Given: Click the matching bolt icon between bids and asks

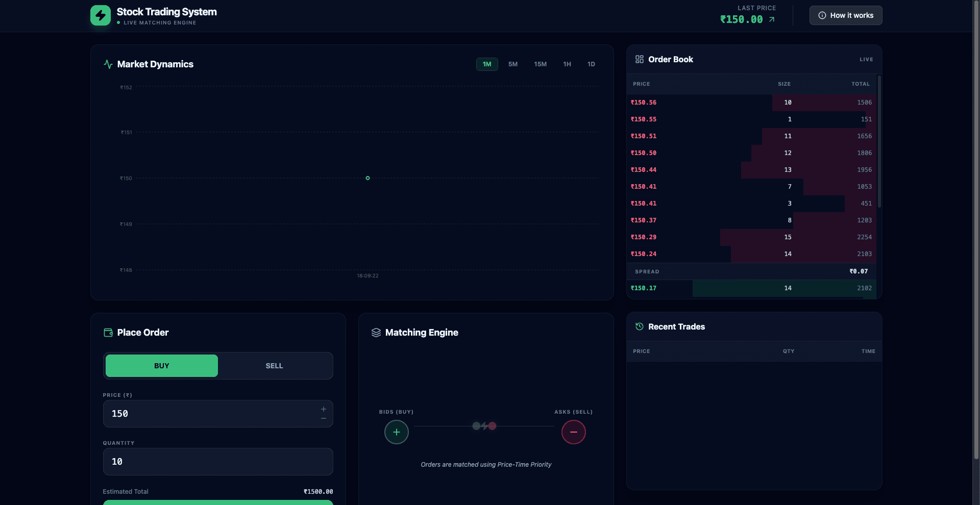Looking at the screenshot, I should tap(484, 426).
